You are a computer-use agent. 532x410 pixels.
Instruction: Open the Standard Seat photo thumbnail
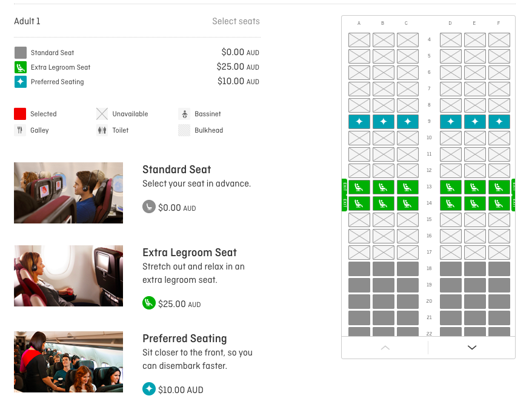click(68, 193)
